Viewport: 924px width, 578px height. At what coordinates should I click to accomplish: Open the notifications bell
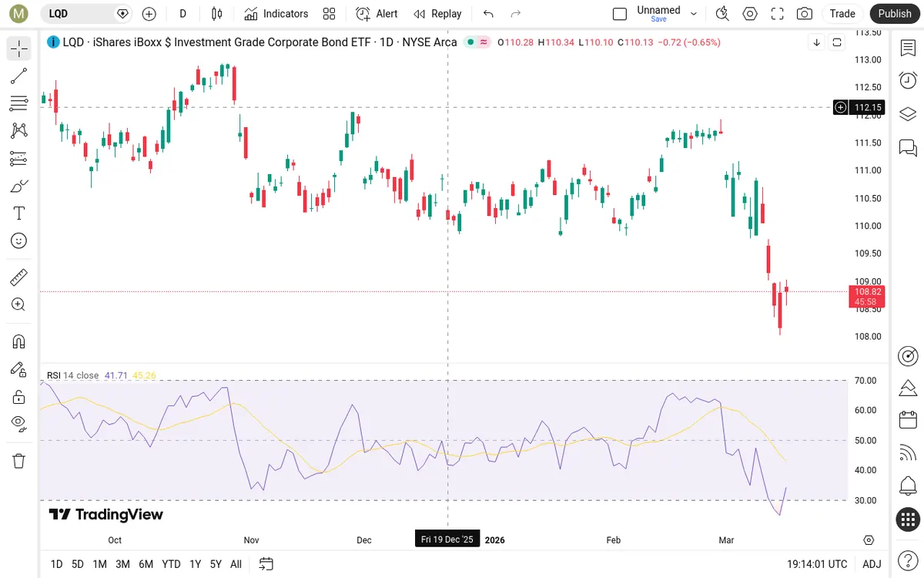pyautogui.click(x=908, y=486)
